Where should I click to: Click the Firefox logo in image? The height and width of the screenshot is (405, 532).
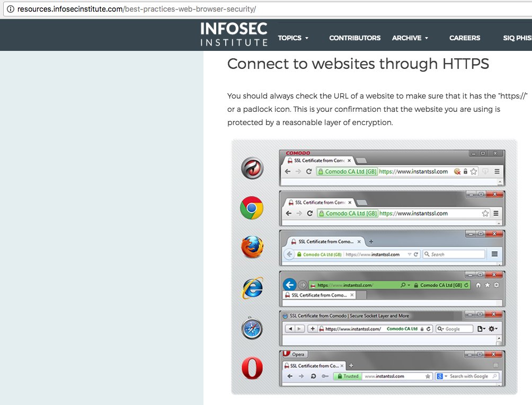(x=252, y=247)
